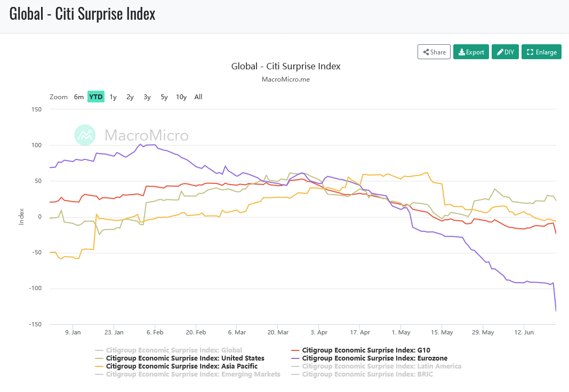This screenshot has width=569, height=392.
Task: Open the DIY chart editor
Action: point(505,52)
